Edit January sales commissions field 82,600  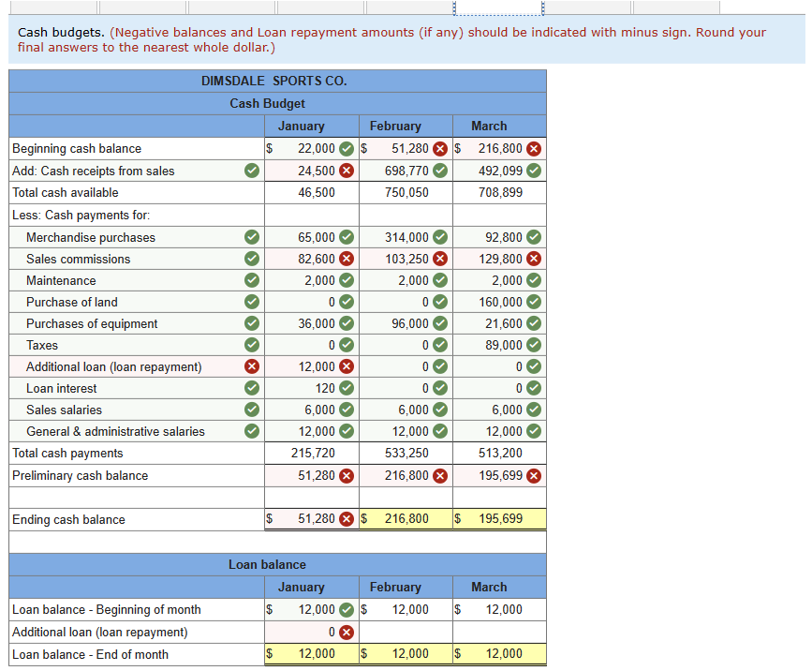pyautogui.click(x=311, y=259)
